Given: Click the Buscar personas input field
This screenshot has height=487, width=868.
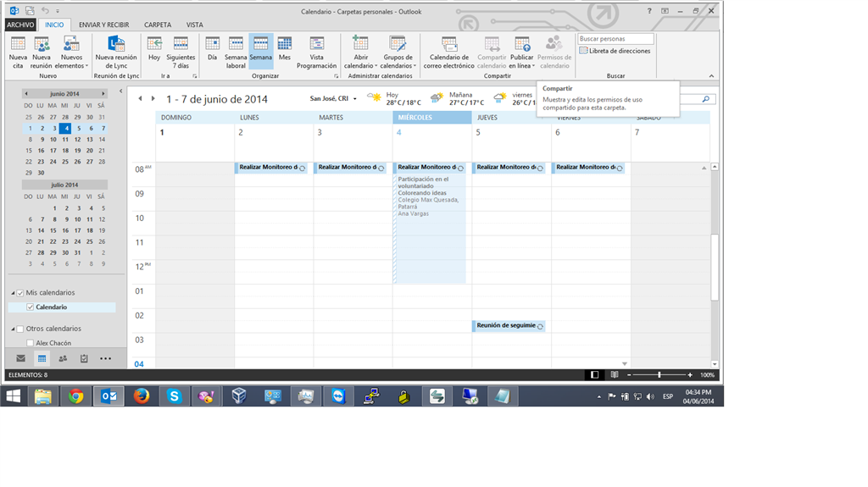Looking at the screenshot, I should (615, 39).
